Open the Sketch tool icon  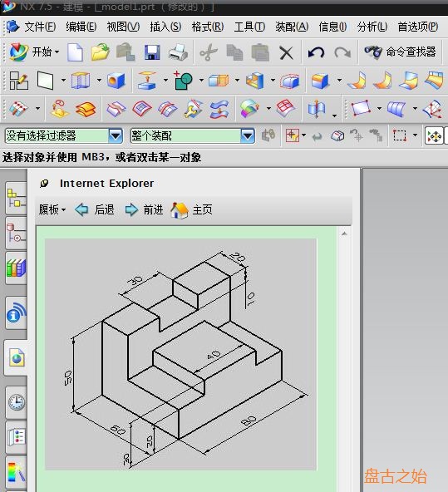pos(18,81)
